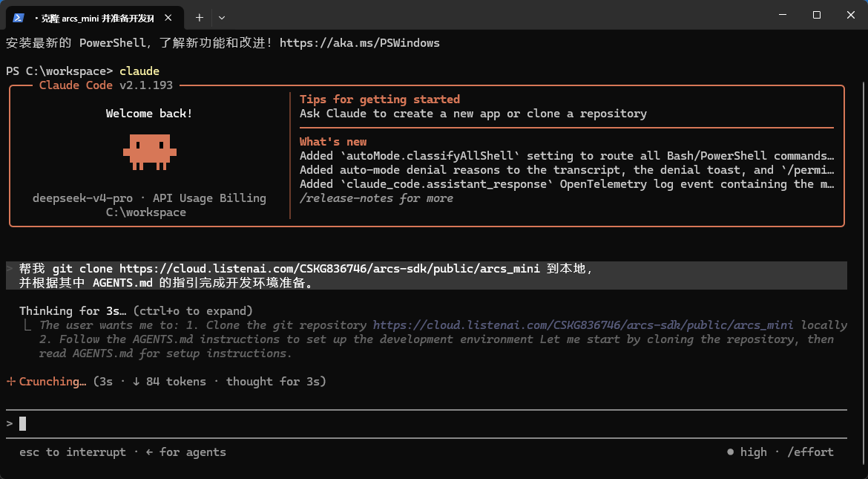This screenshot has width=868, height=479.
Task: Click "Thinking for 3s…" line to expand
Action: pyautogui.click(x=137, y=310)
